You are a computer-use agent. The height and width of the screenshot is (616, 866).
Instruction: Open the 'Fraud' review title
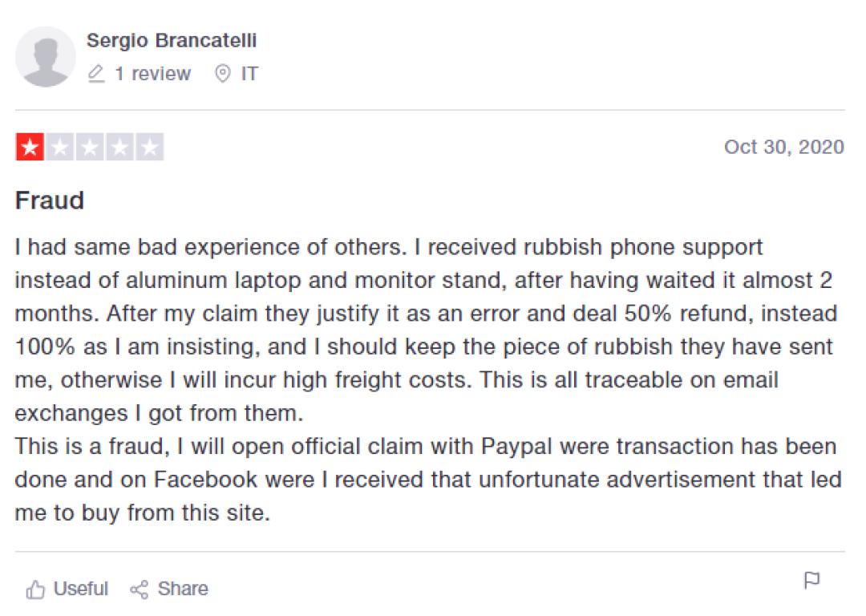pos(50,201)
